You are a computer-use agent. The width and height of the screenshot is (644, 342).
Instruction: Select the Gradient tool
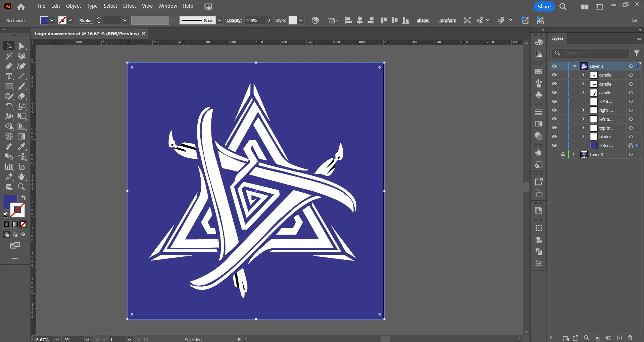tap(22, 137)
